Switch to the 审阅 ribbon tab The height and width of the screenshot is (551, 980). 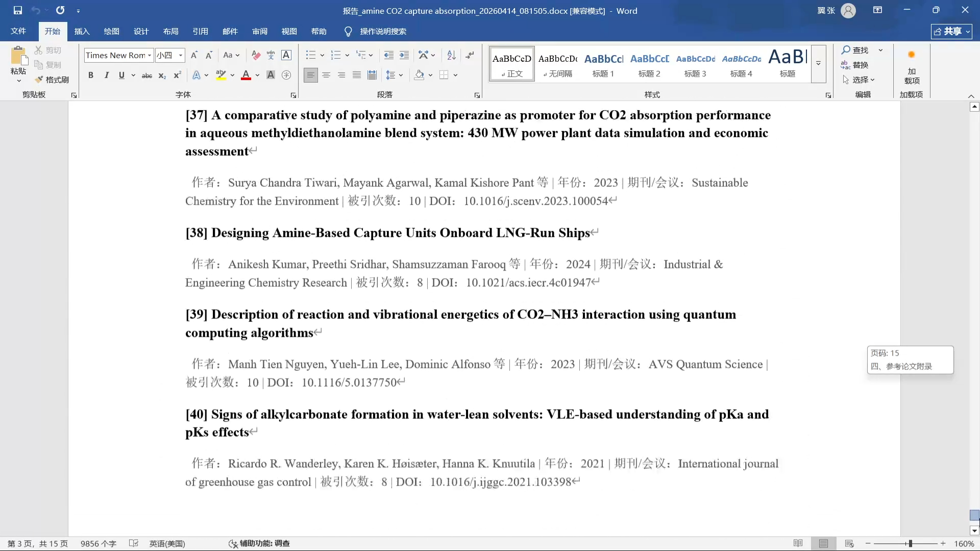click(259, 31)
